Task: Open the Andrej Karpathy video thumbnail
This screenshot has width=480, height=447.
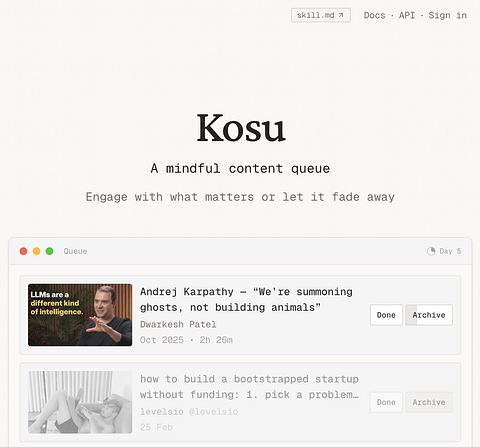Action: coord(80,315)
